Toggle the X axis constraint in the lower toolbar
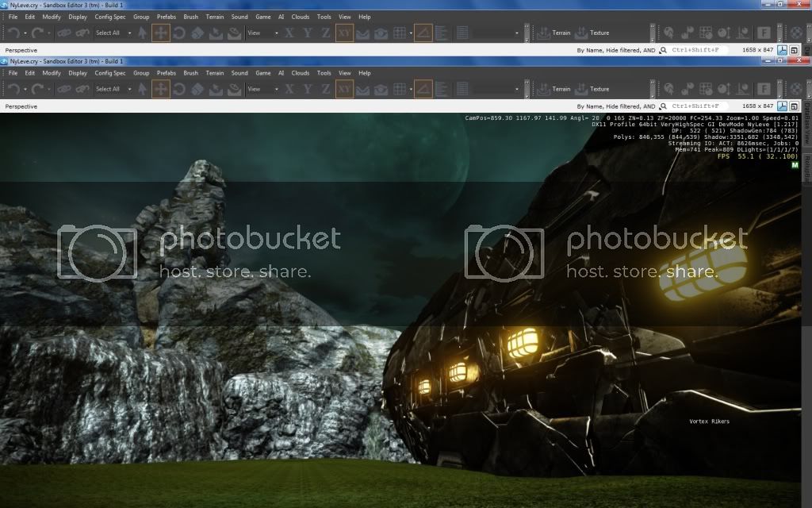The width and height of the screenshot is (812, 508). coord(289,89)
